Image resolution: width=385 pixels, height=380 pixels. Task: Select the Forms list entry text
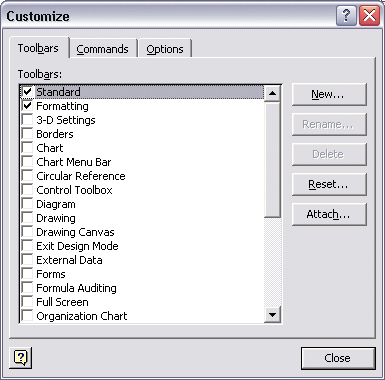(51, 274)
